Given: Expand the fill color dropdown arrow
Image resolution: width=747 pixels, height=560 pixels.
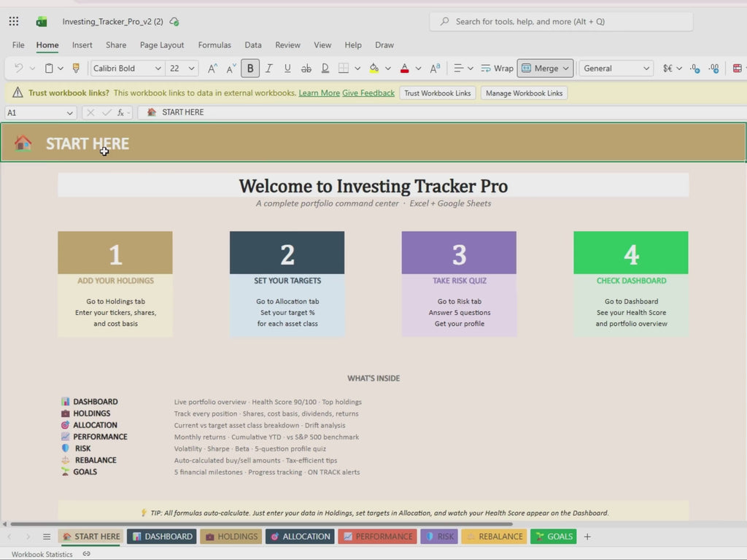Looking at the screenshot, I should coord(388,68).
